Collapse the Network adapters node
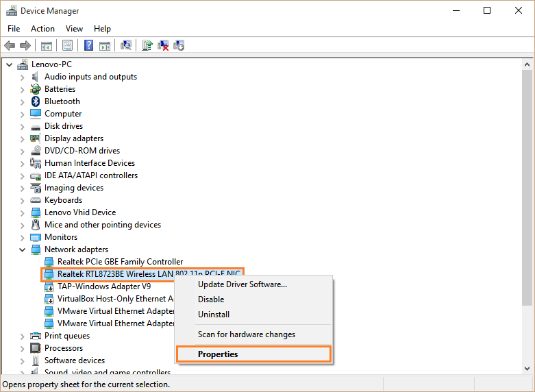Viewport: 535px width, 392px height. 23,249
